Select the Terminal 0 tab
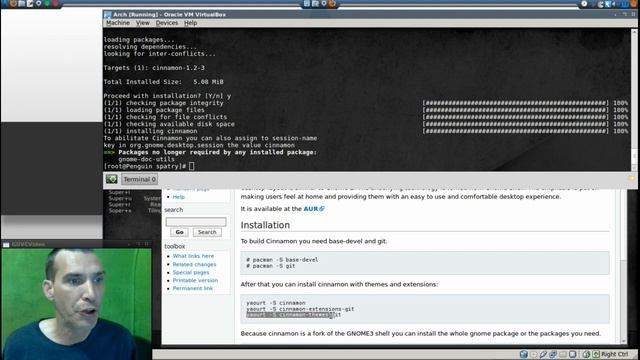This screenshot has width=640, height=360. pyautogui.click(x=140, y=179)
